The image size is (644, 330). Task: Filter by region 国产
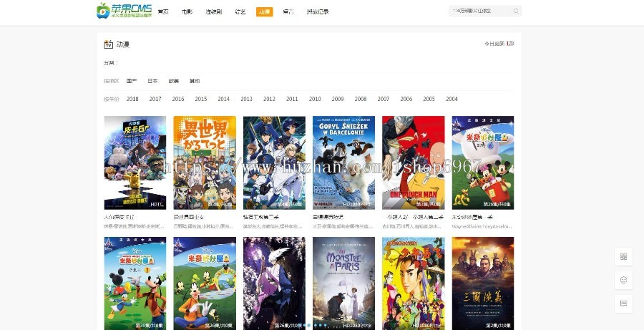click(132, 81)
